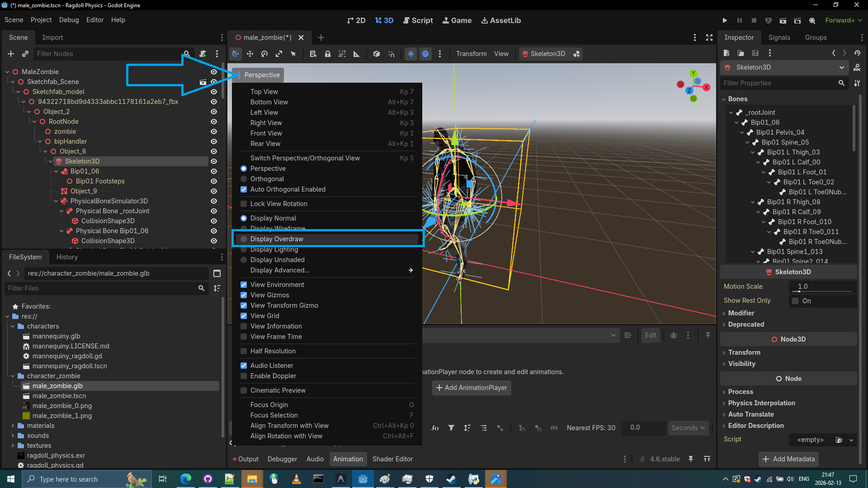Select the Rotate mode tool
The image size is (868, 488).
tap(264, 54)
